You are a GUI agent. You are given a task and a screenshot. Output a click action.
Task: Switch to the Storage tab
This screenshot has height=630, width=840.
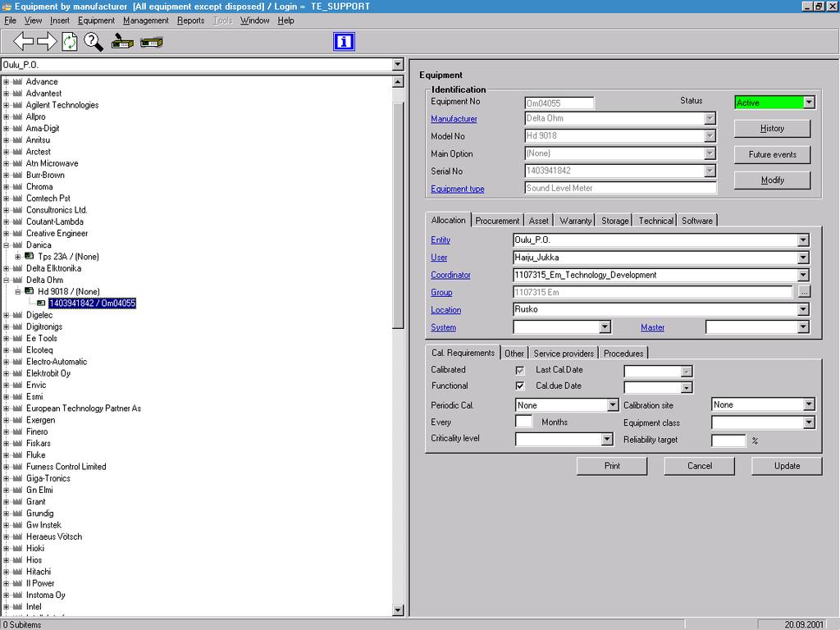[x=615, y=221]
